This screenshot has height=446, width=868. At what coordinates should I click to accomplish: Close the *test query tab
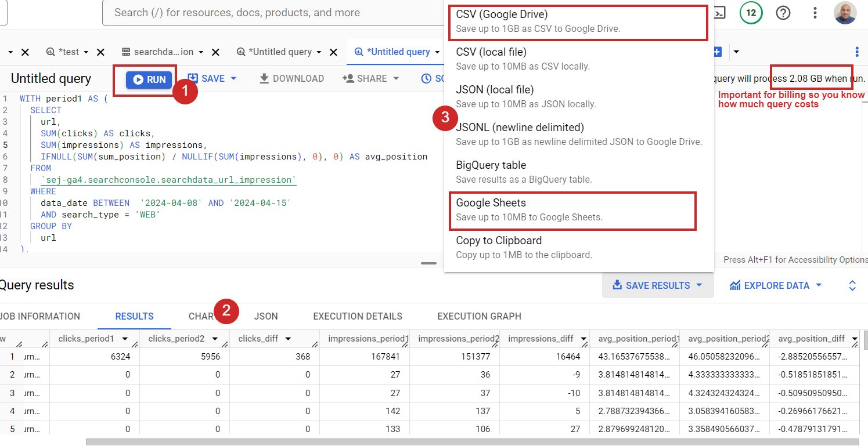[100, 52]
